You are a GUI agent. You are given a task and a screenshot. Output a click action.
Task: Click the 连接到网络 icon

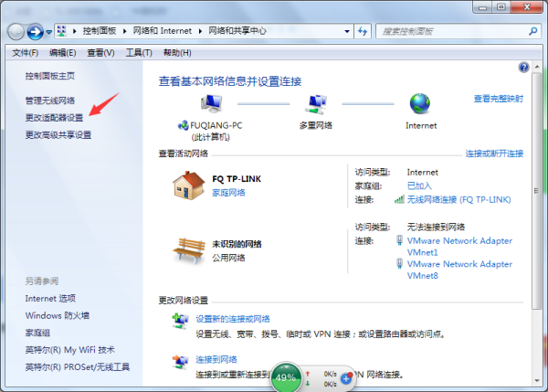(x=180, y=362)
